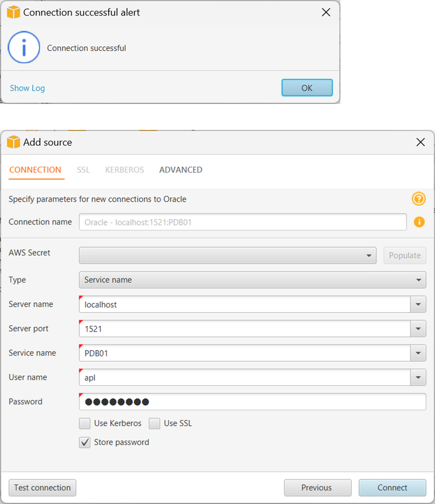The height and width of the screenshot is (504, 435).
Task: Open the Type dropdown showing Service name
Action: (x=252, y=280)
